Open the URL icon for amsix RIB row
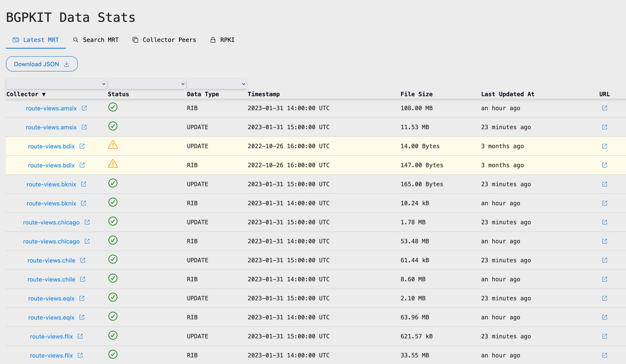 604,108
